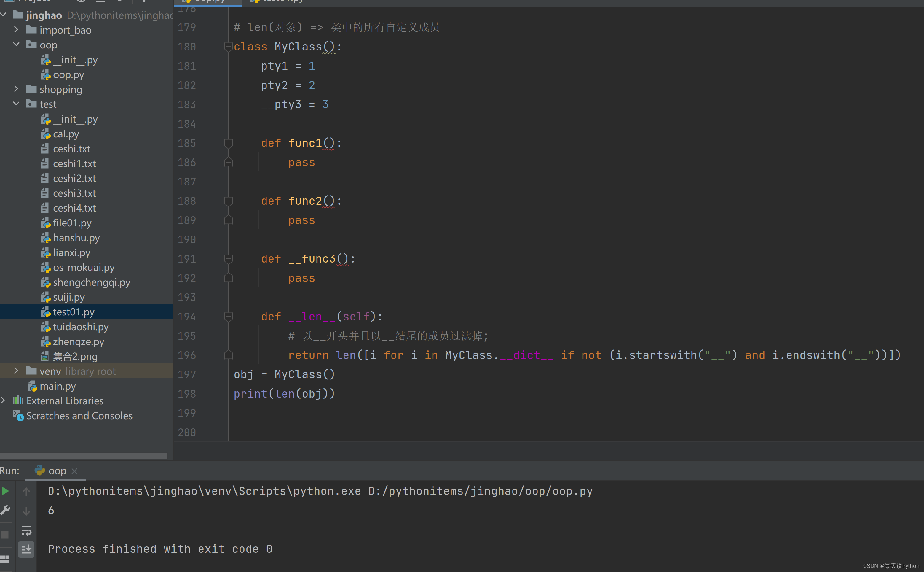Open ceshi4.txt file
924x572 pixels.
pyautogui.click(x=74, y=208)
